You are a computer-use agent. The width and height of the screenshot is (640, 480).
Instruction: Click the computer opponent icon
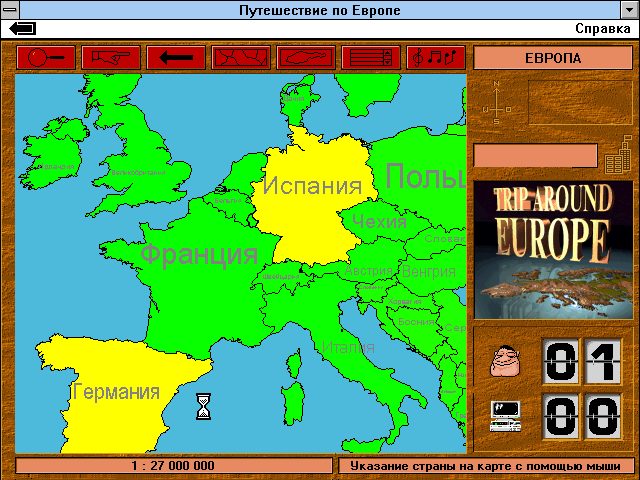pos(505,416)
